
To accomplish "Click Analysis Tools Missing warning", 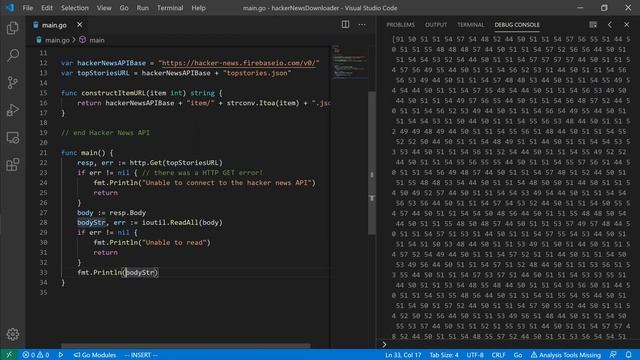I will click(566, 355).
